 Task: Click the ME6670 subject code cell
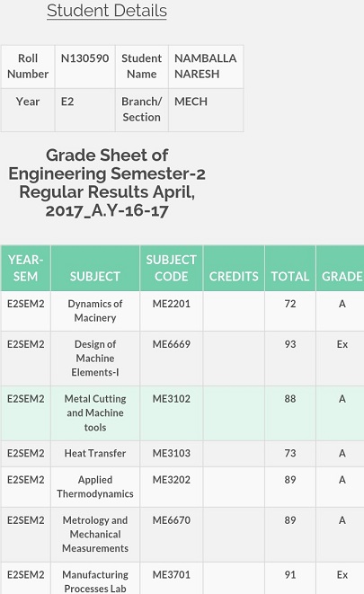tap(171, 535)
